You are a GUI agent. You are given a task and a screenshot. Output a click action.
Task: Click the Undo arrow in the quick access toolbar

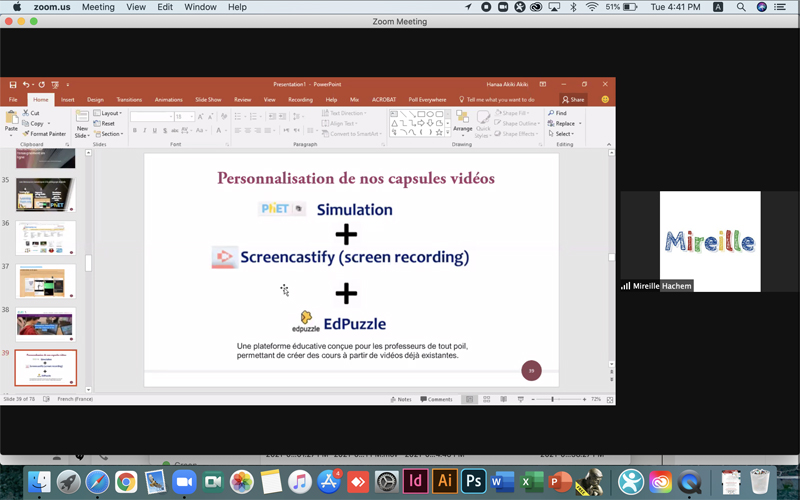[x=26, y=85]
